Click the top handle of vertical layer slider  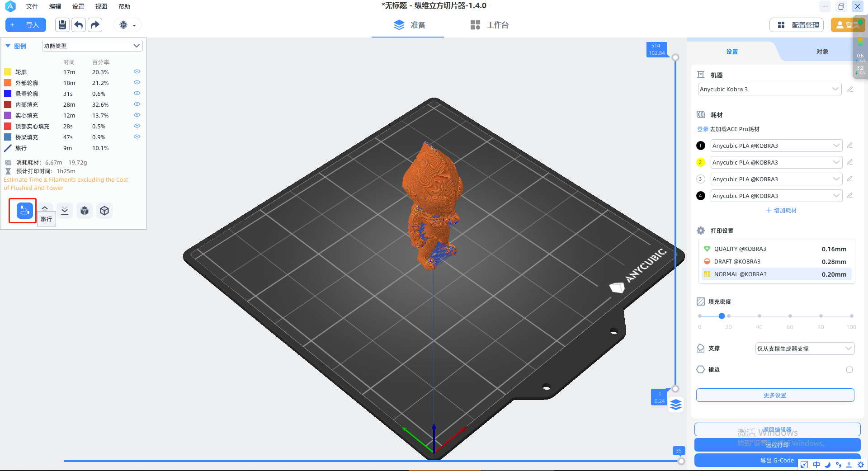click(675, 57)
